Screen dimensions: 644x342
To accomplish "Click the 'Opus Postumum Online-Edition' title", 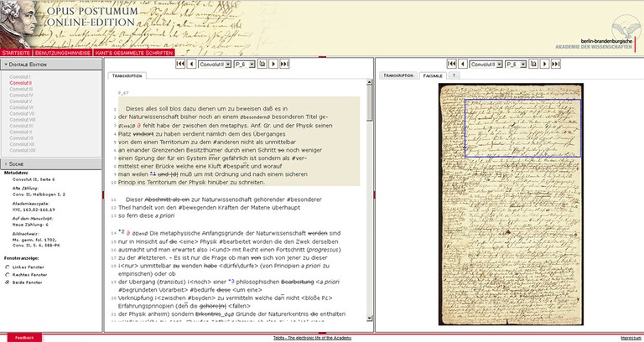I will tap(92, 17).
